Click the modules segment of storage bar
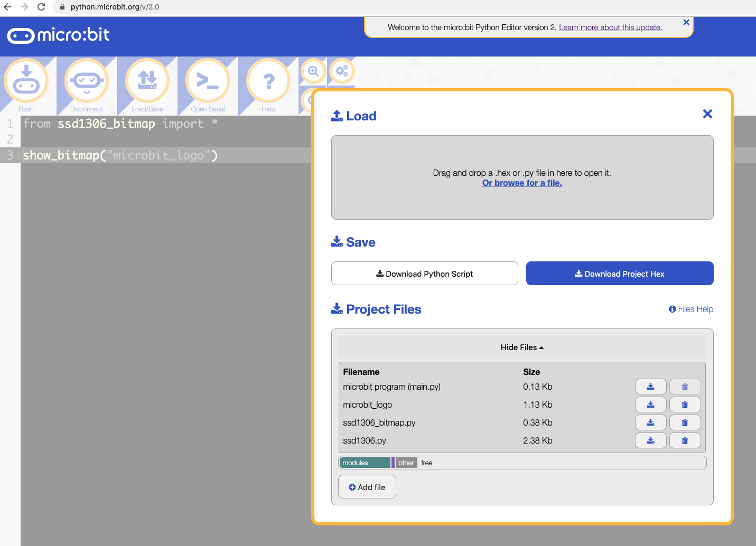 (365, 463)
